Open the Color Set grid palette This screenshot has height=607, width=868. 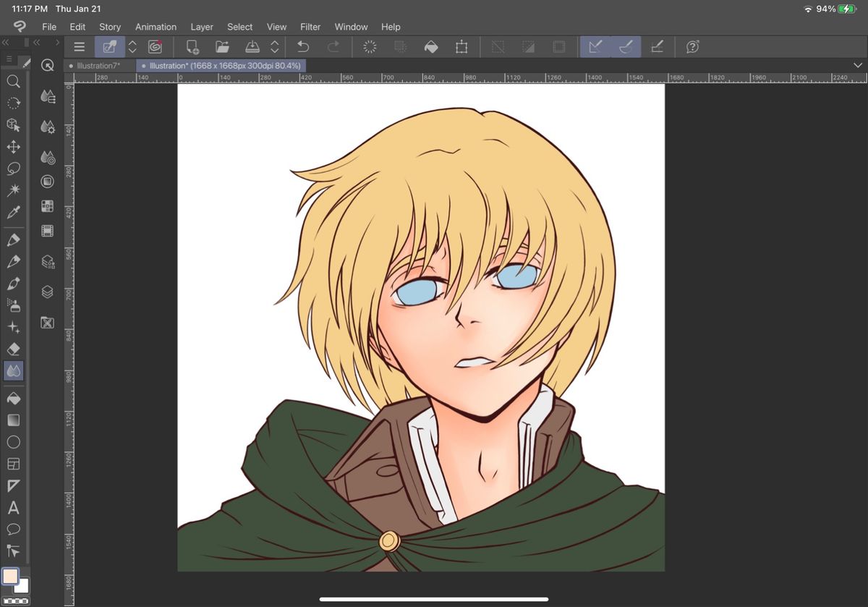(x=48, y=206)
